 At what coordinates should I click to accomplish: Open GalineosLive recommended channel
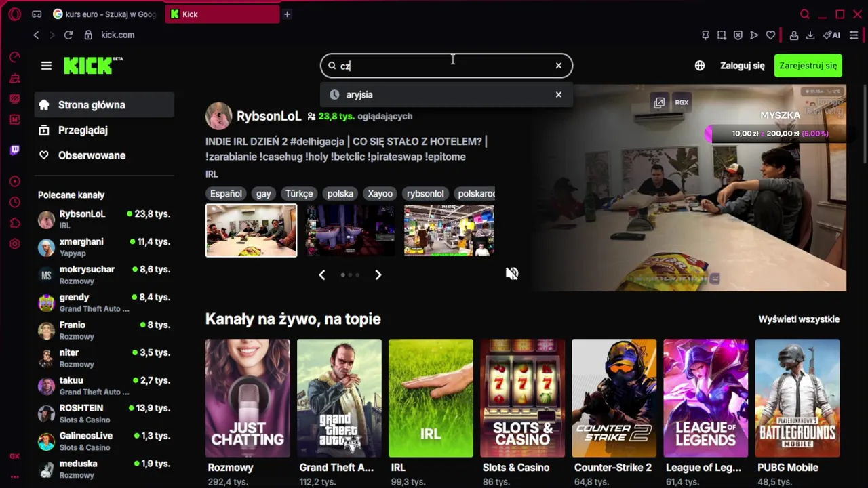(104, 442)
